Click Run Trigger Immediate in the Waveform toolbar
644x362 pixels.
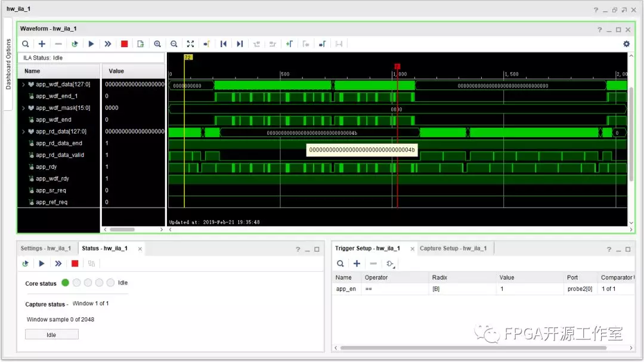(107, 44)
